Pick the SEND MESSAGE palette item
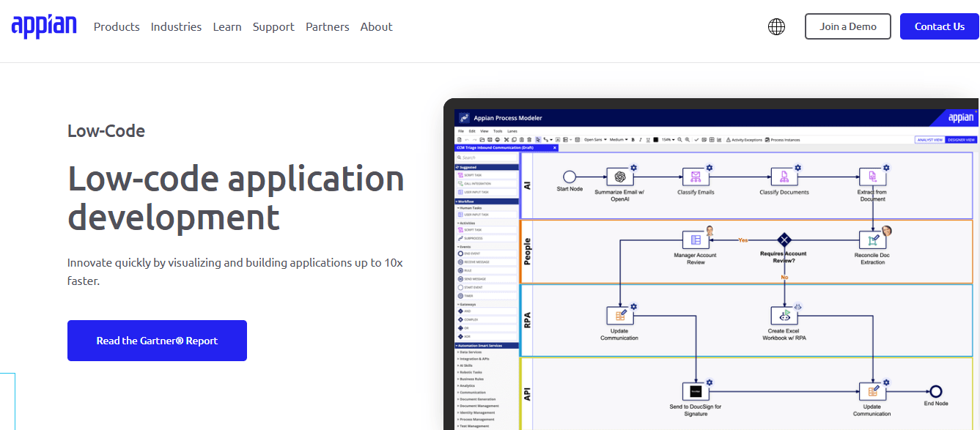 (x=487, y=278)
